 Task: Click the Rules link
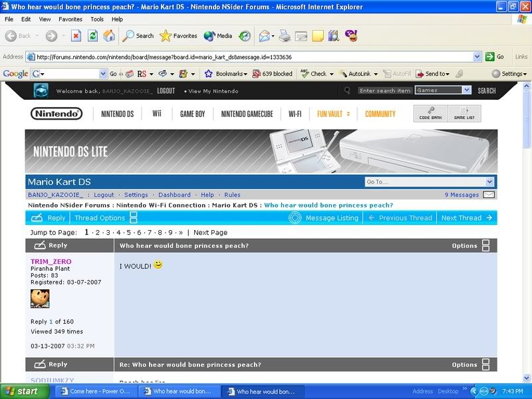[x=232, y=195]
